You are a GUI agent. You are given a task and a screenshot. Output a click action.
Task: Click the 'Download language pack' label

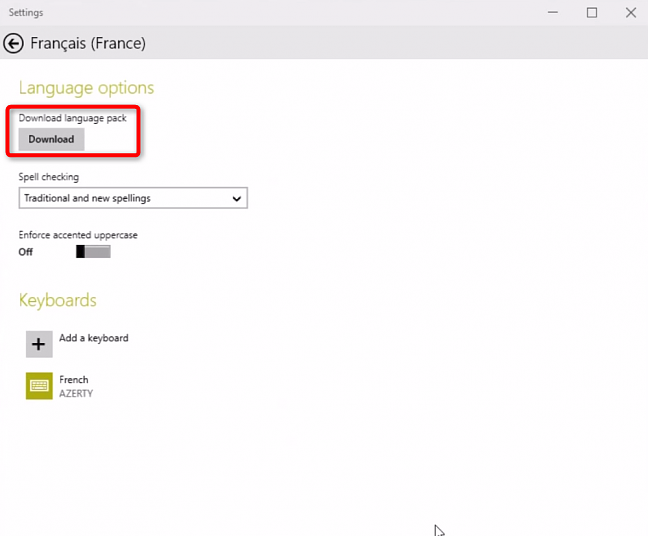coord(73,118)
